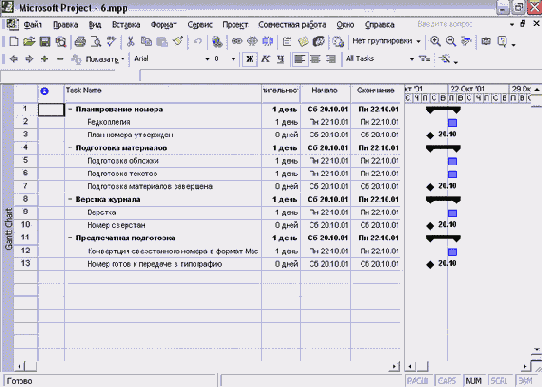Zoom in on the timescale
This screenshot has height=387, width=542.
[x=435, y=42]
